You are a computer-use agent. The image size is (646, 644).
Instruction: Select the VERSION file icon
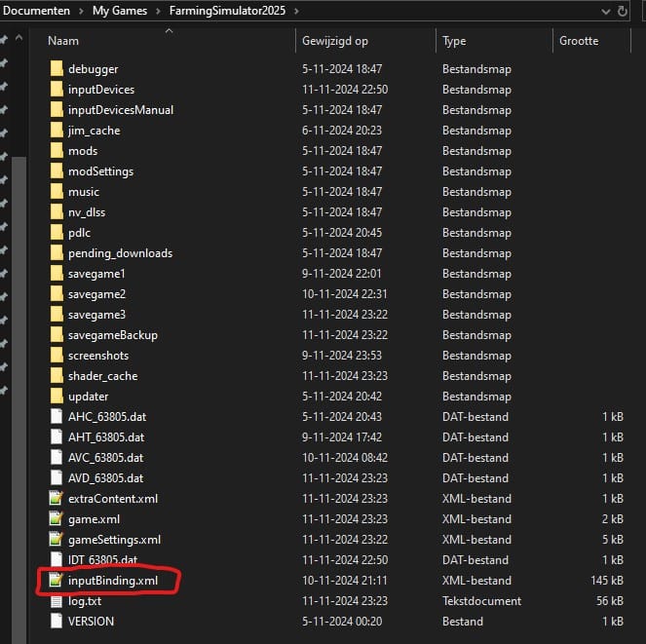[x=57, y=622]
